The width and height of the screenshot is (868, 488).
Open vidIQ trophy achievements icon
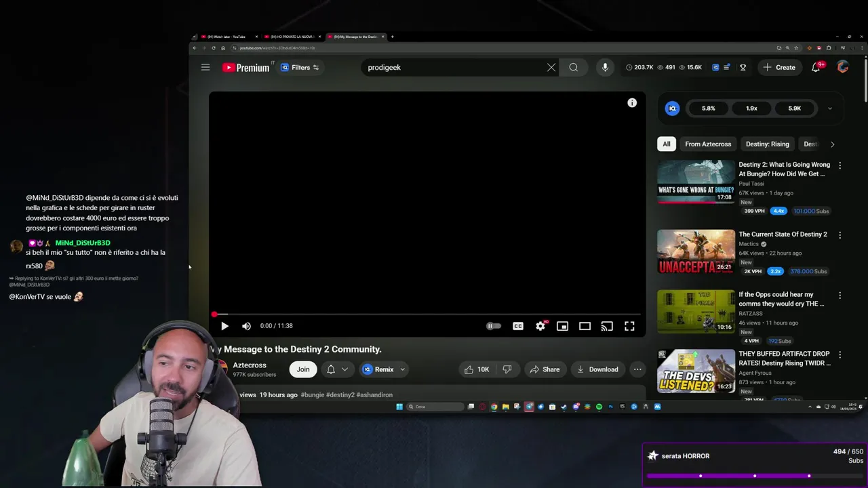[x=743, y=67]
